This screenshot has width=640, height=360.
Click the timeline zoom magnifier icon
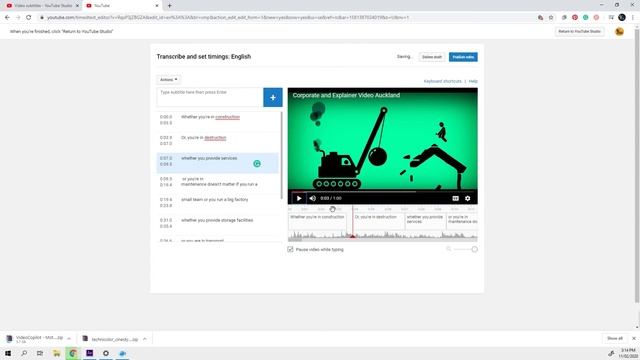coord(449,249)
